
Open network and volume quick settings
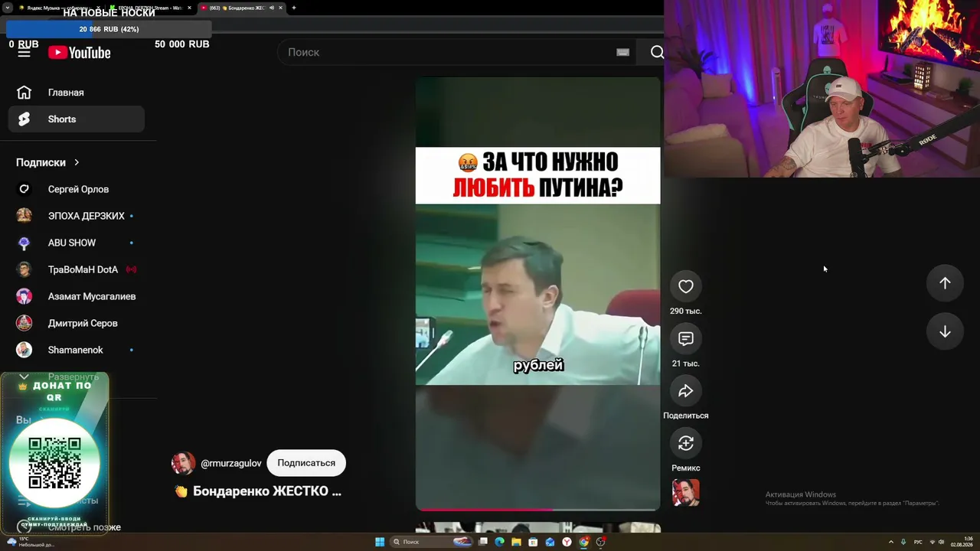click(x=936, y=542)
